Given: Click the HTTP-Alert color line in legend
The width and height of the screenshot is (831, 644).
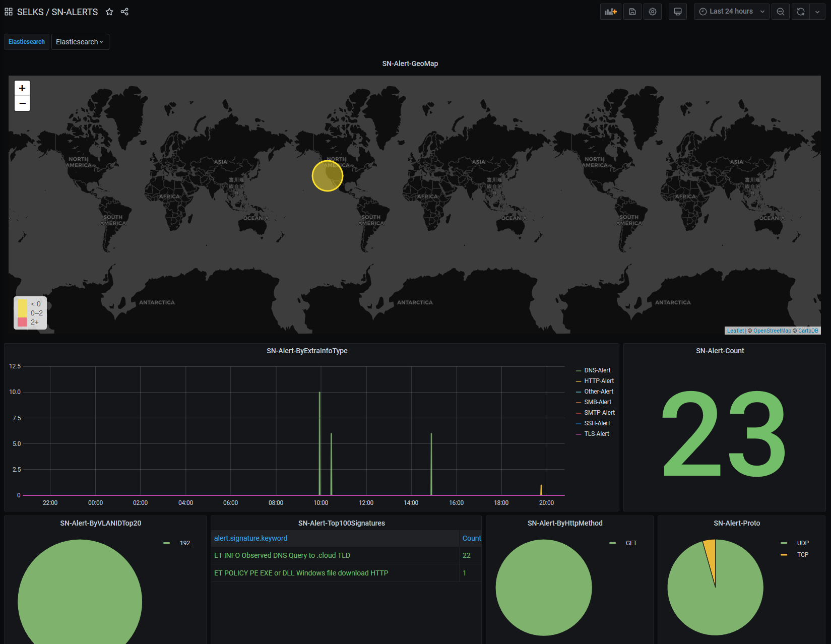Looking at the screenshot, I should (x=579, y=381).
